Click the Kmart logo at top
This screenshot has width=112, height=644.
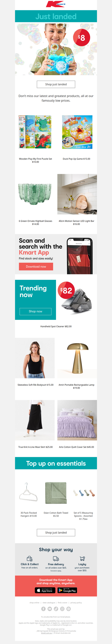[56, 4]
